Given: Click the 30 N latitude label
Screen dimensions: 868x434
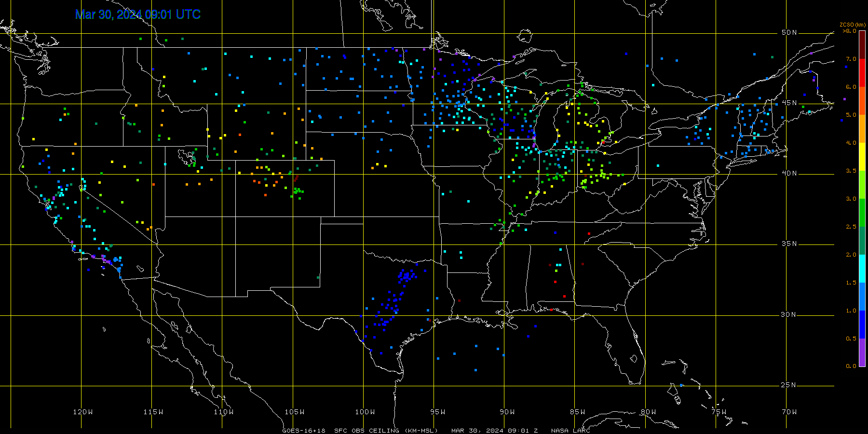Looking at the screenshot, I should click(x=789, y=314).
